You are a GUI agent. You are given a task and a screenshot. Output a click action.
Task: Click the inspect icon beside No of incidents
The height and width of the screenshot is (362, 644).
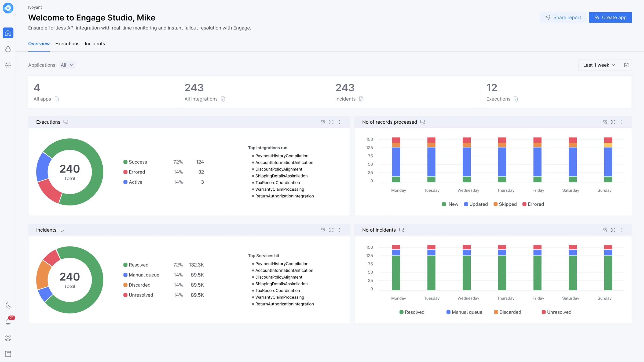[x=401, y=230]
